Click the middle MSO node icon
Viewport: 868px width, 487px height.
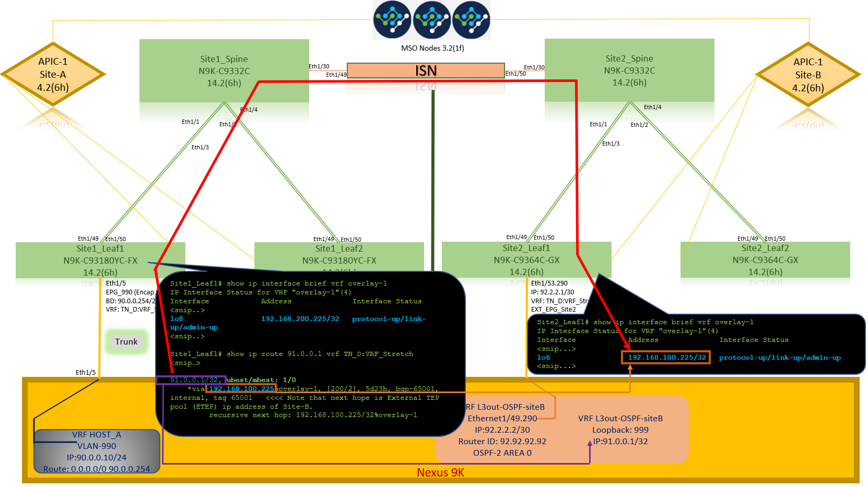coord(432,19)
